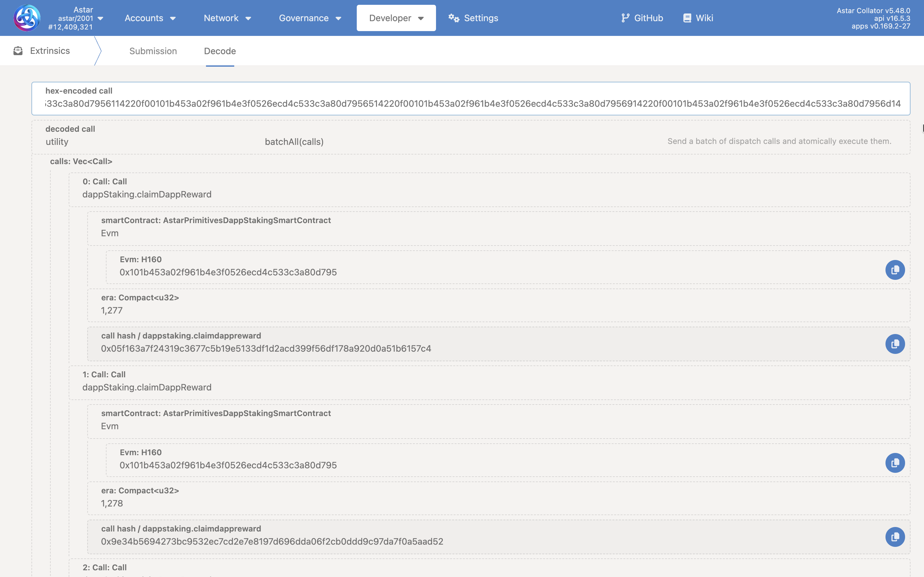Click the vertical scrollbar on the right
This screenshot has width=924, height=577.
[922, 128]
